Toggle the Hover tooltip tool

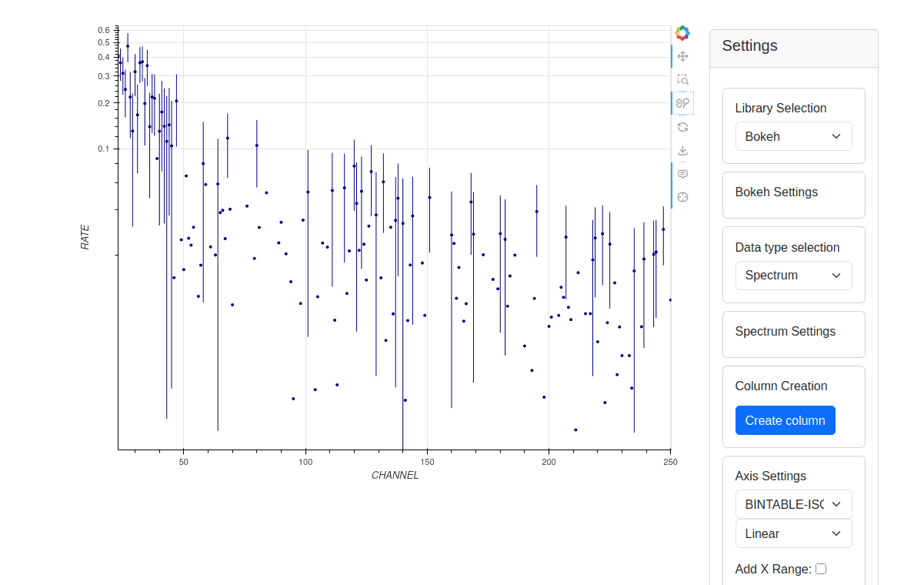click(682, 174)
